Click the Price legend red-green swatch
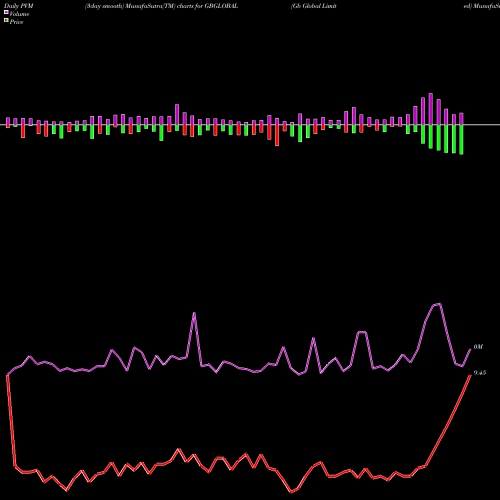500x500 pixels. tap(6, 21)
